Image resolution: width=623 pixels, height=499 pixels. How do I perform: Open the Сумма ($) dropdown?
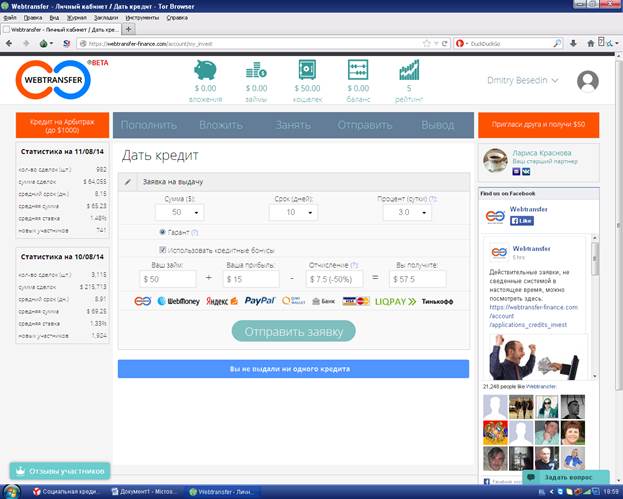pyautogui.click(x=180, y=213)
